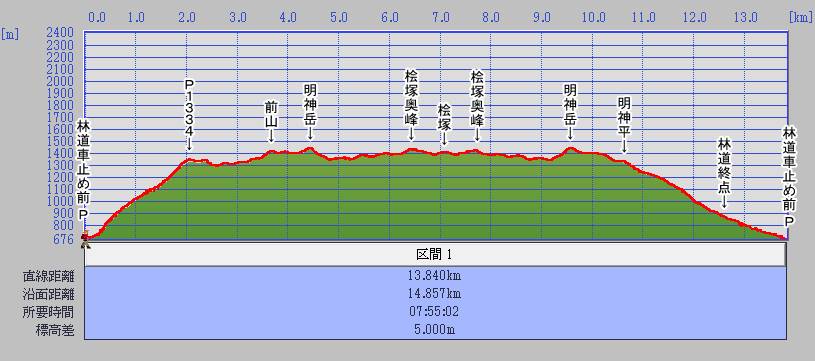
Task: Click the 7.0 distance axis tick label
Action: tap(441, 18)
